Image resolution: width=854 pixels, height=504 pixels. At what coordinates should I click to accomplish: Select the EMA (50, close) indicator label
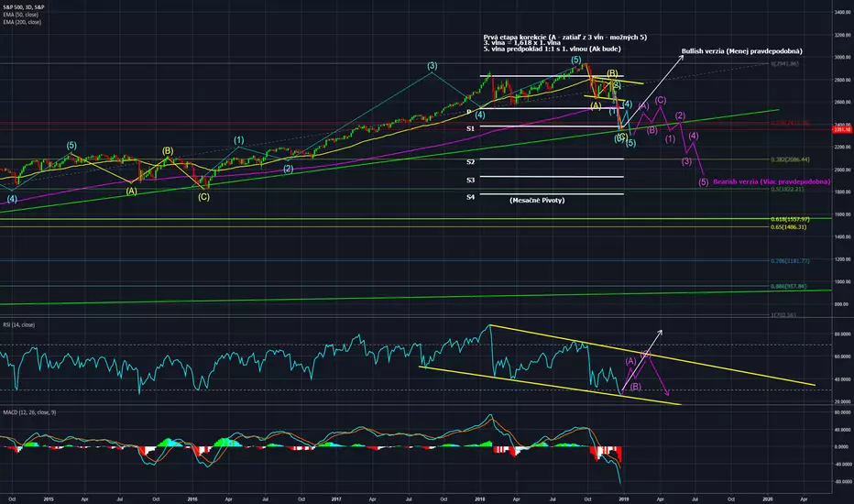coord(21,15)
